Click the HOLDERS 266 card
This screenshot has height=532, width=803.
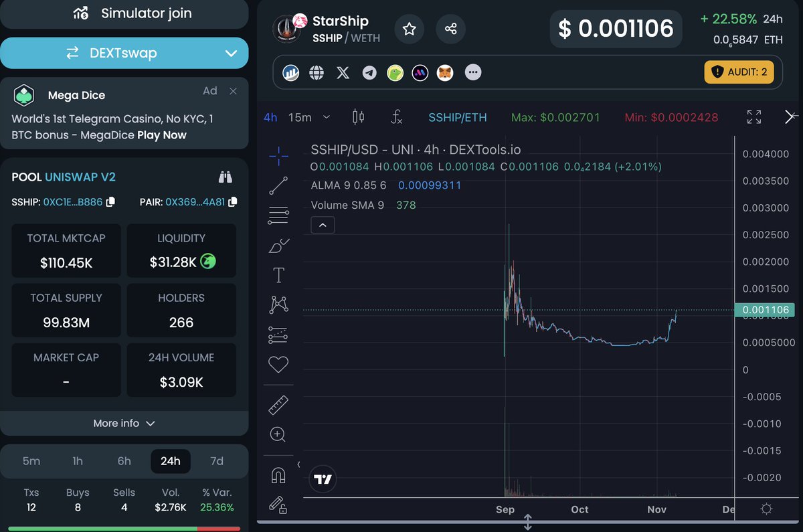click(x=181, y=311)
